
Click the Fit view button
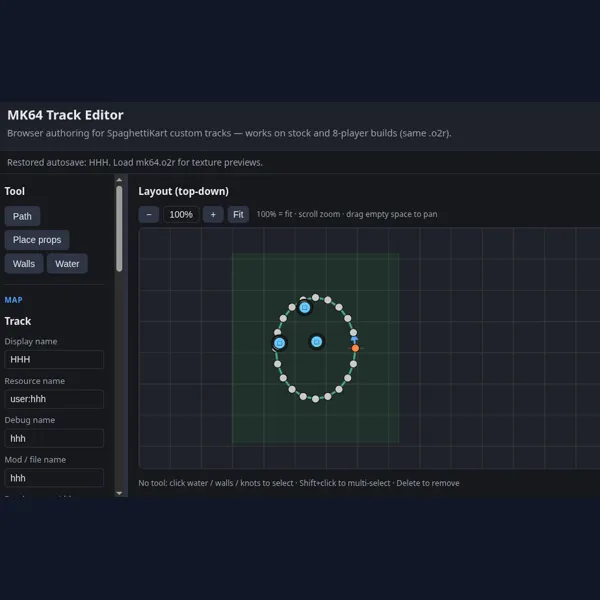pyautogui.click(x=238, y=214)
